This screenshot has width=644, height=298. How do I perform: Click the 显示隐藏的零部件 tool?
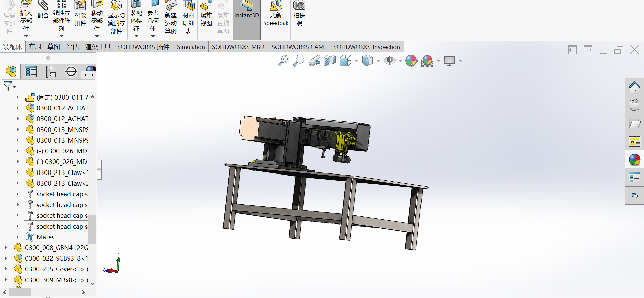(116, 17)
